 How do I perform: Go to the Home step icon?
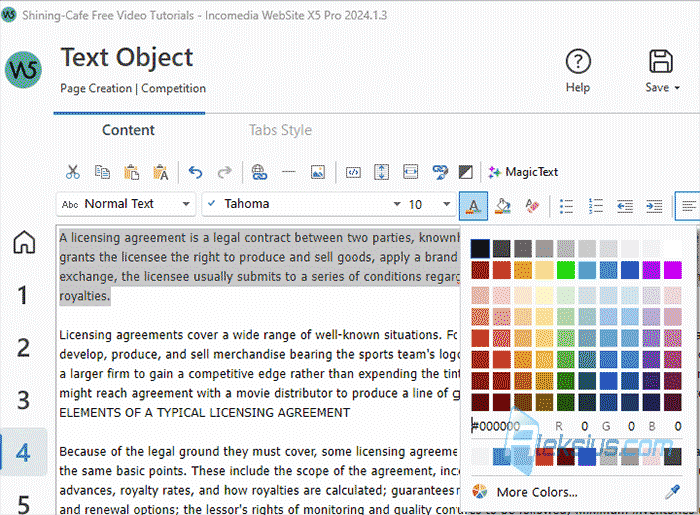(24, 242)
